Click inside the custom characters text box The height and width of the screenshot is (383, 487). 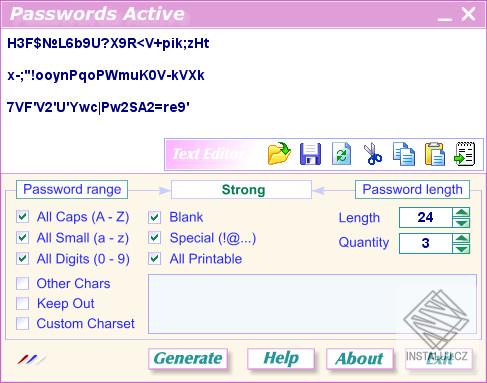(312, 304)
